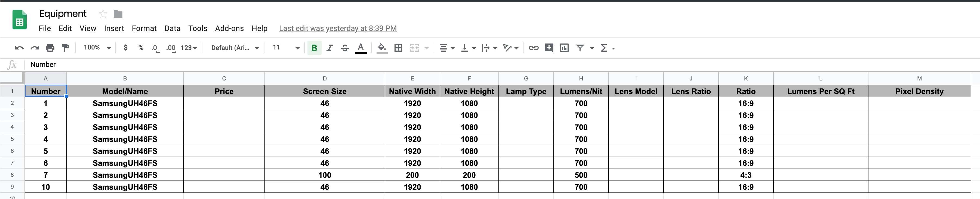Open the Format menu
This screenshot has width=980, height=199.
144,29
